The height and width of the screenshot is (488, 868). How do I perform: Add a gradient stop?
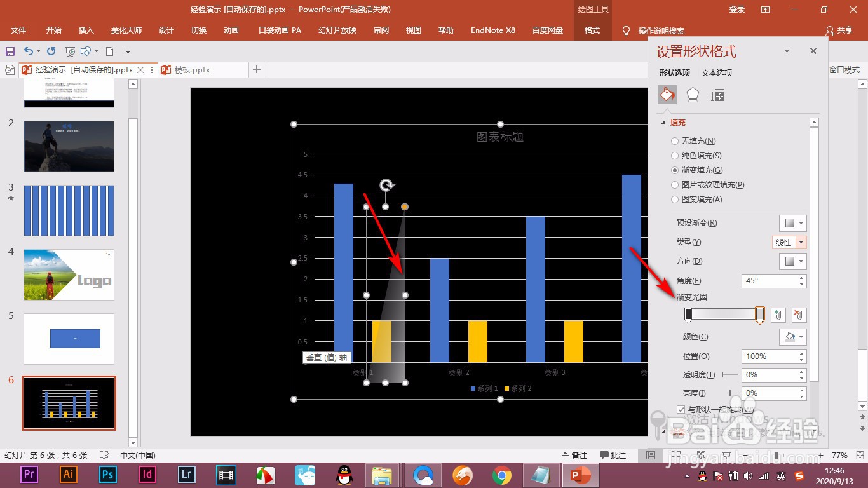778,315
